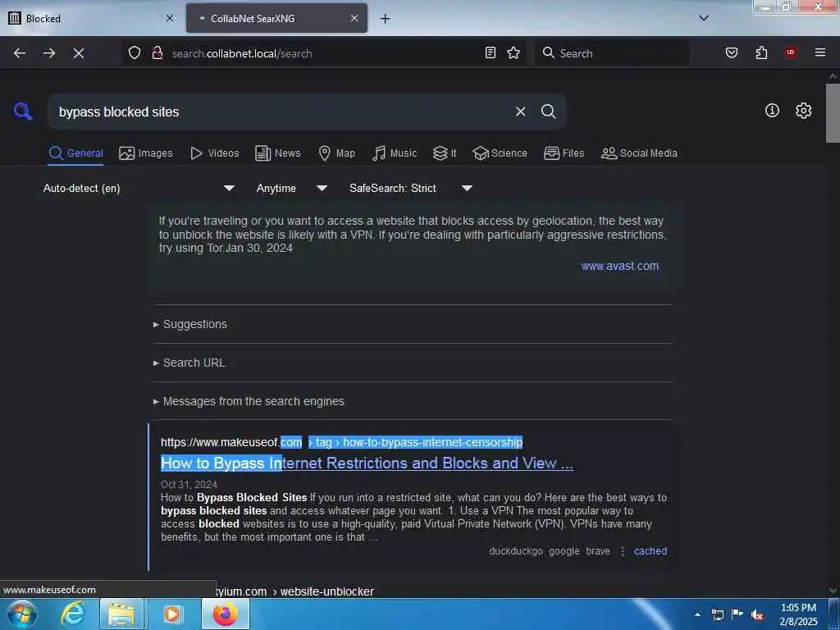Click the makeuseof.com result URL
Image resolution: width=840 pixels, height=630 pixels.
pos(341,442)
